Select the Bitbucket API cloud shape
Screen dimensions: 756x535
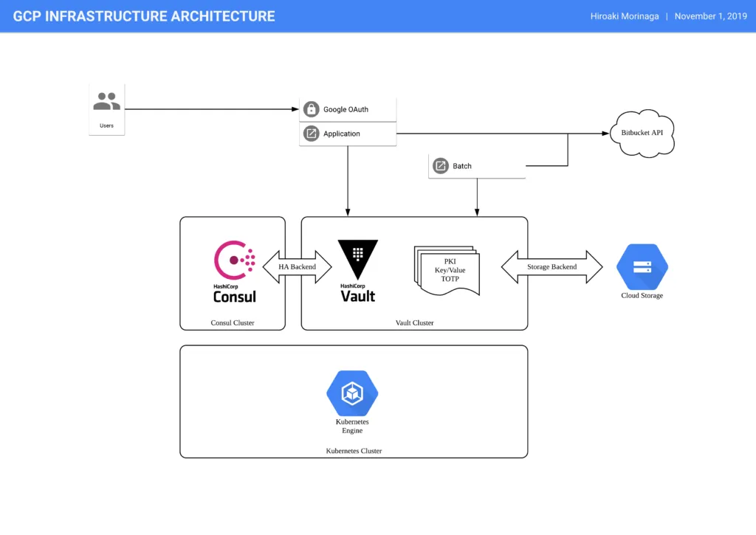pos(642,133)
